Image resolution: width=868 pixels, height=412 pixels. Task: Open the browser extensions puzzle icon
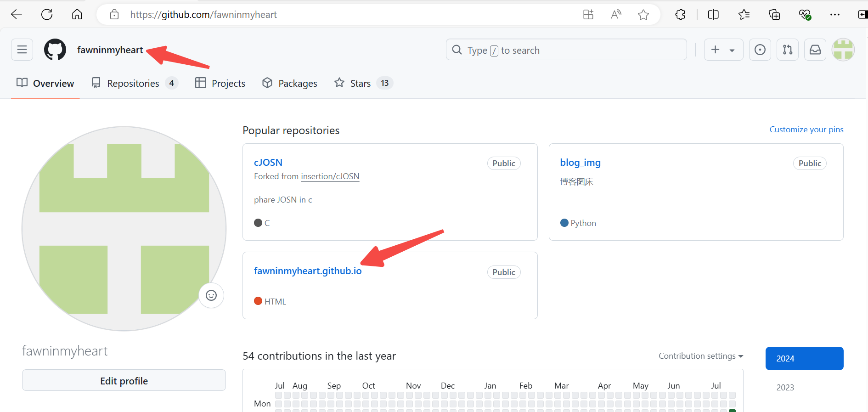pos(681,15)
